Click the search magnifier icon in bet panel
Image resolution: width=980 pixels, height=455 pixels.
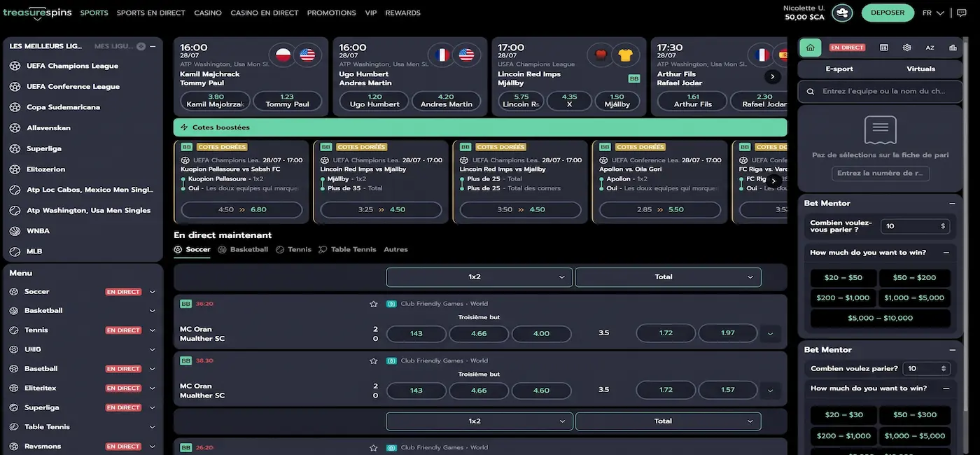pyautogui.click(x=811, y=91)
